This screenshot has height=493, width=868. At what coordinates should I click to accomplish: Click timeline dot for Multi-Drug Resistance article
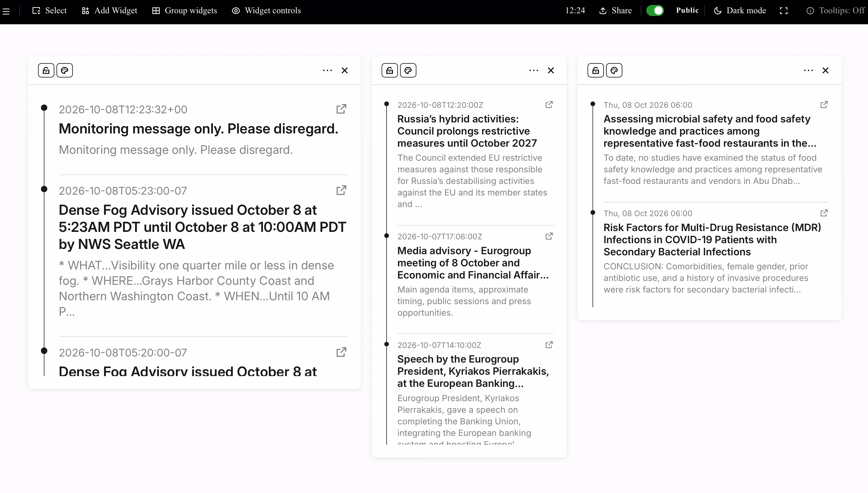point(593,213)
